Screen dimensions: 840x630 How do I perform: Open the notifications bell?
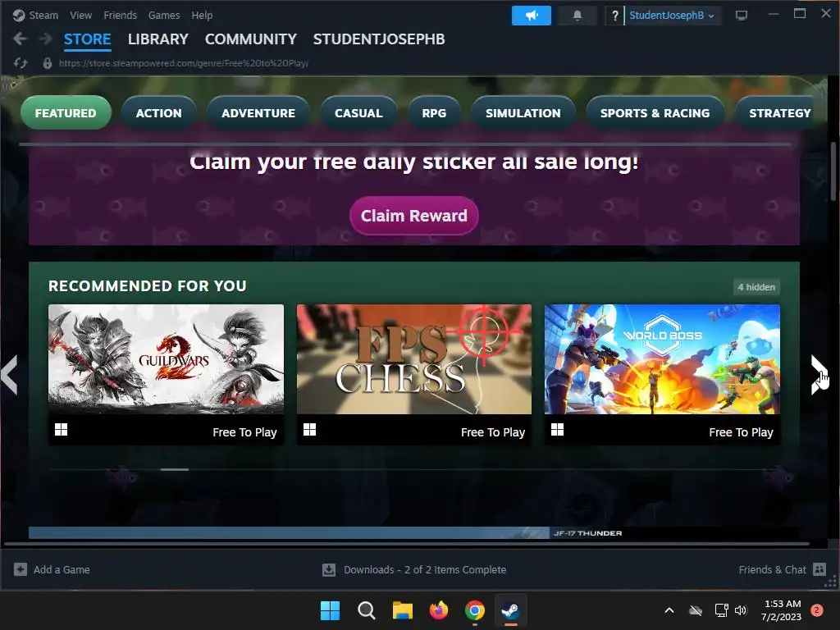point(577,16)
